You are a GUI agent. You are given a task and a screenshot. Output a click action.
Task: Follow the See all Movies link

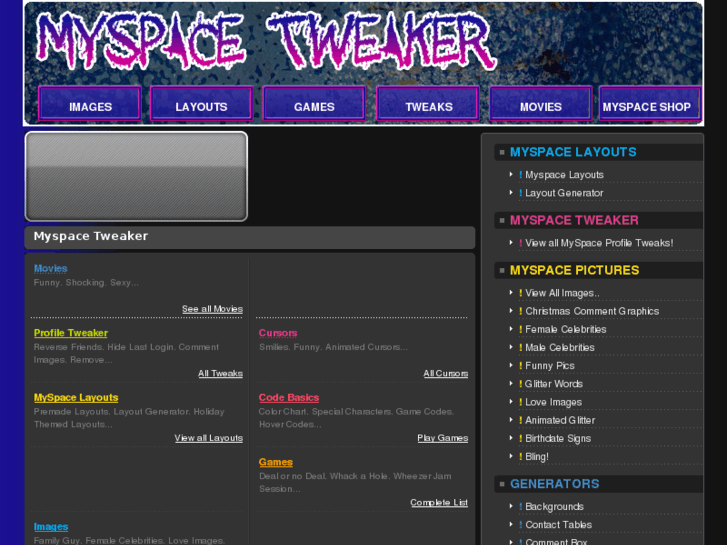(212, 309)
